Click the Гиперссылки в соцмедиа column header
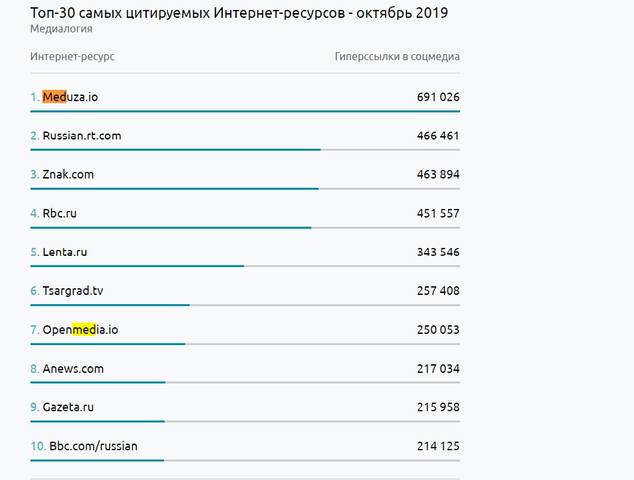Viewport: 634px width, 480px height. coord(397,56)
